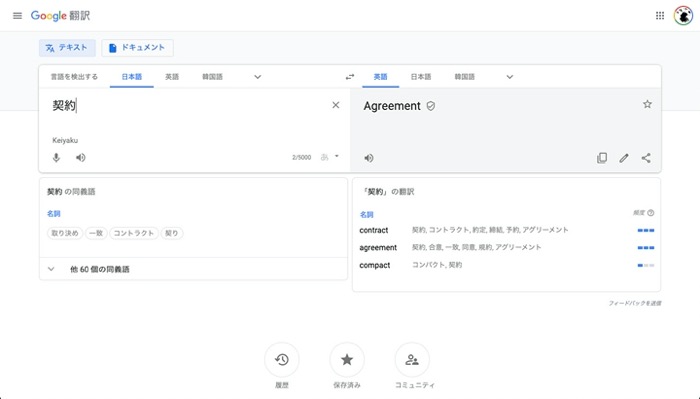The height and width of the screenshot is (399, 700).
Task: Open the input method dropdown arrow
Action: tap(337, 156)
